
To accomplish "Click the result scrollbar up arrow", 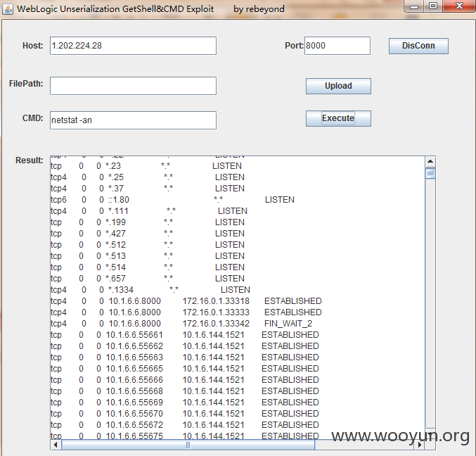I will pos(430,161).
